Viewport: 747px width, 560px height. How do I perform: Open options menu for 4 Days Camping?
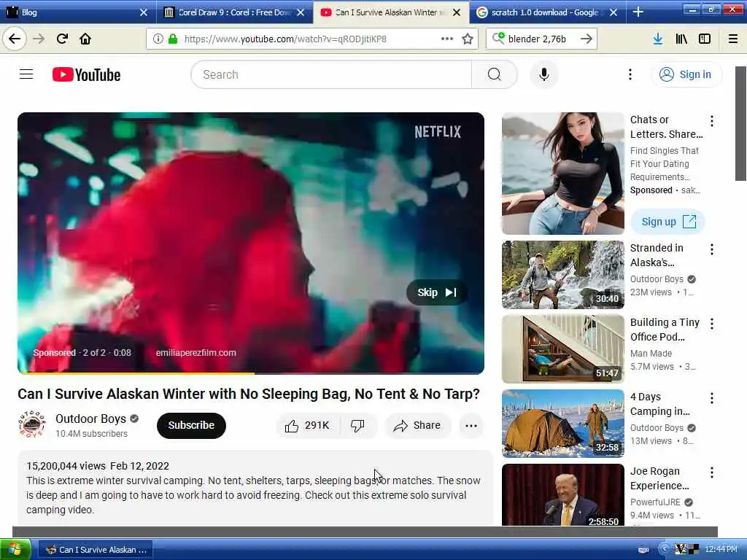(712, 398)
